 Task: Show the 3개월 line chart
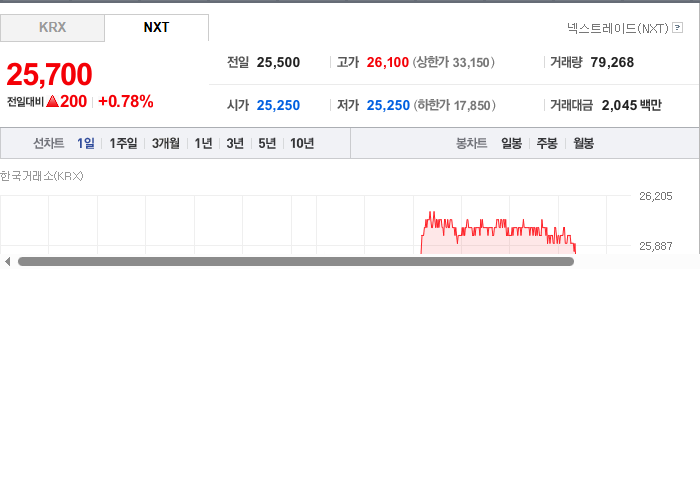(166, 143)
